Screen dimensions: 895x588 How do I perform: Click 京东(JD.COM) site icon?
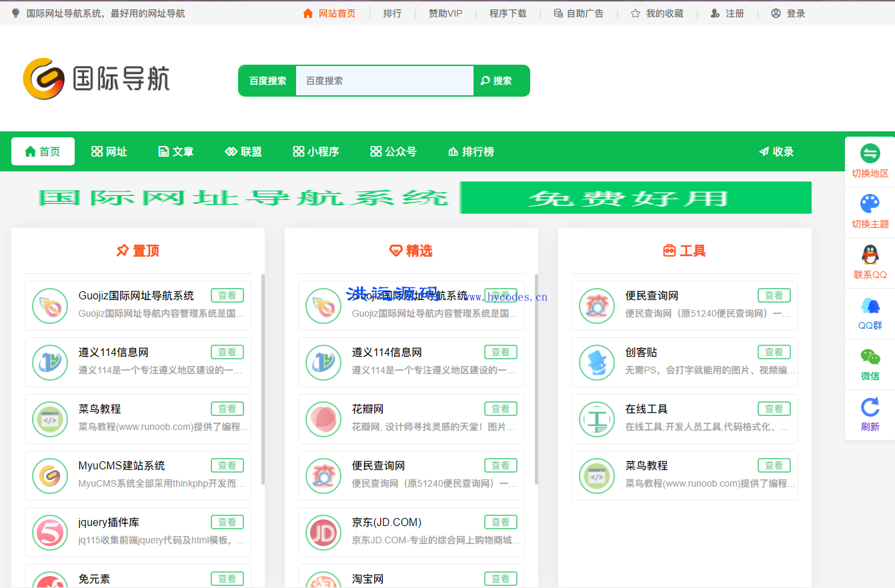323,533
